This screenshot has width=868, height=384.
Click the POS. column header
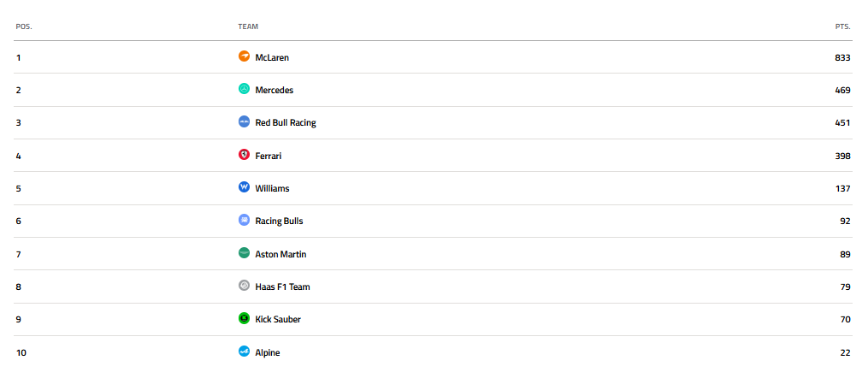tap(24, 27)
